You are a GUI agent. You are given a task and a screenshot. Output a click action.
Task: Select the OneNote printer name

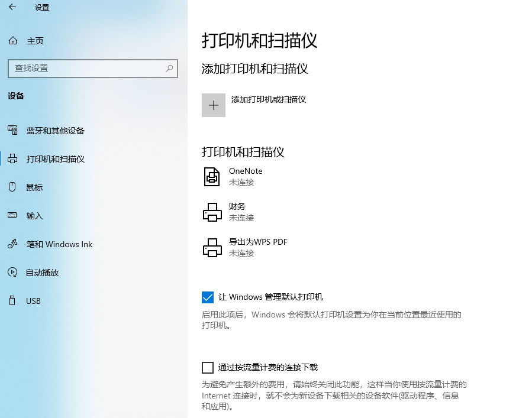[246, 171]
